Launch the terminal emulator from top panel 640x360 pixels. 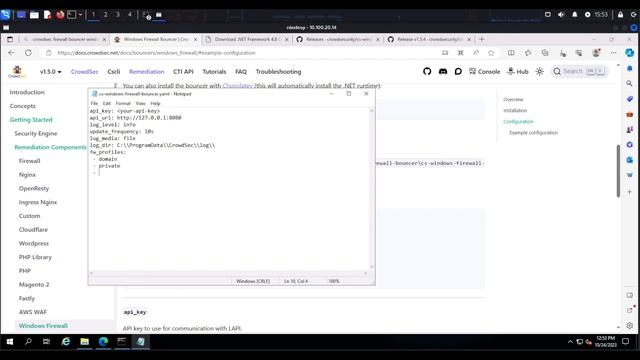[72, 15]
